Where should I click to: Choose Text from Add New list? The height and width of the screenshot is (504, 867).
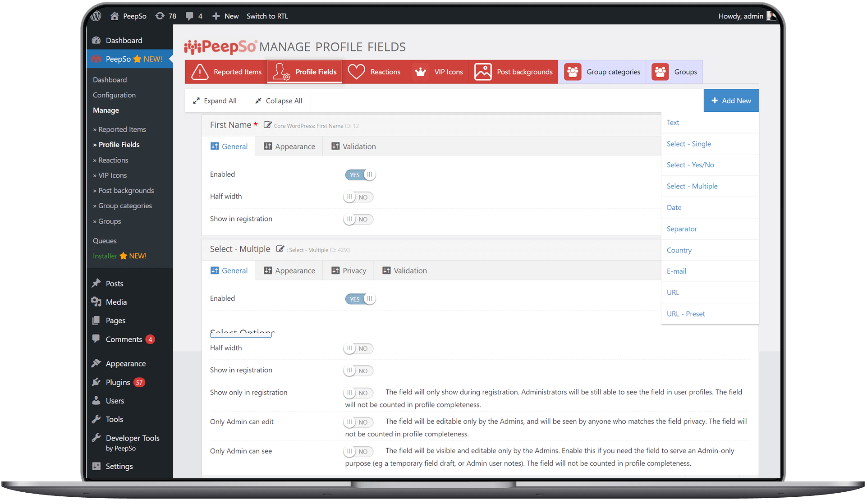pos(710,123)
